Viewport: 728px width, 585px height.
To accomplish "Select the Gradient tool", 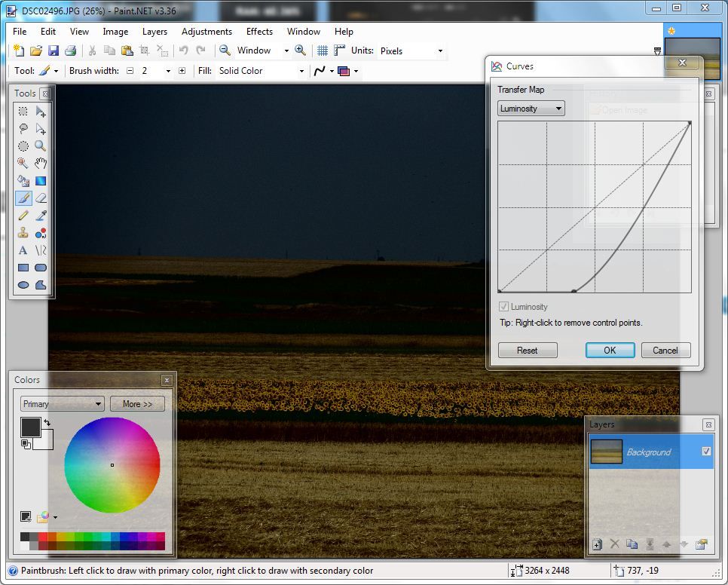I will click(41, 181).
